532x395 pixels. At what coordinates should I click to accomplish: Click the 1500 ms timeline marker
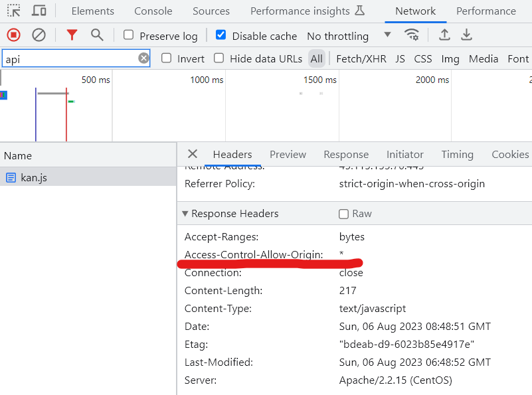point(320,80)
